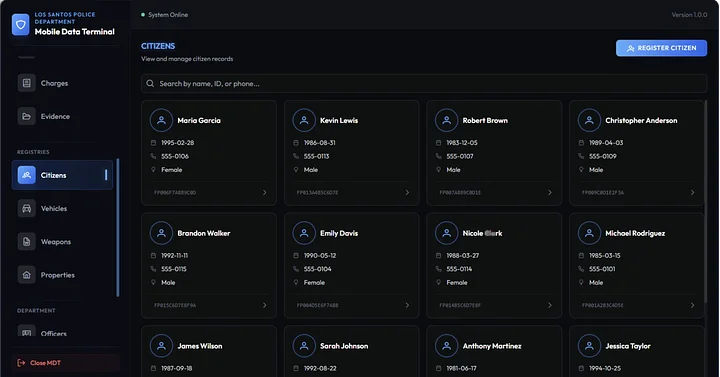The height and width of the screenshot is (377, 720).
Task: Click the name Sarah Johnson
Action: 344,346
